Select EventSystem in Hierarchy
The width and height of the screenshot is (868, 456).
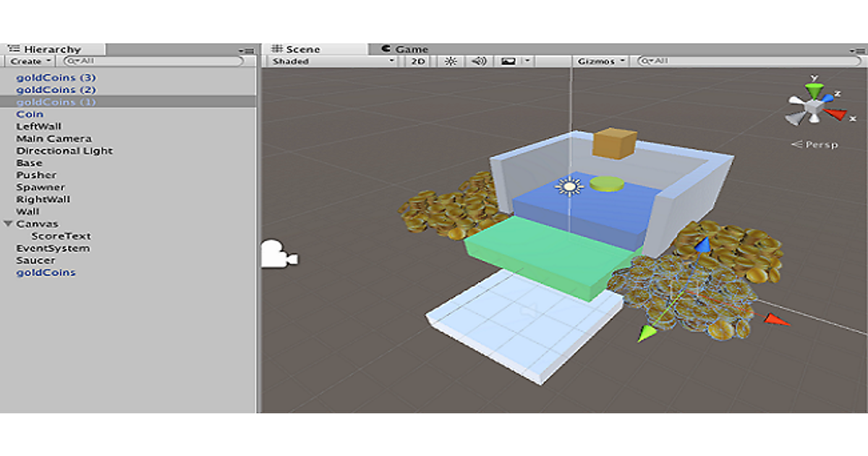point(53,248)
